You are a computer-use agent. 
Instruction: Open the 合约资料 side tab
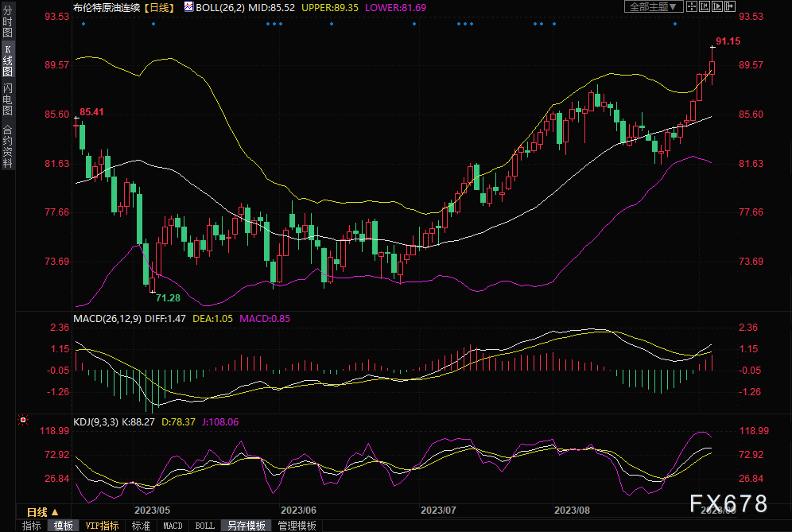pyautogui.click(x=7, y=146)
